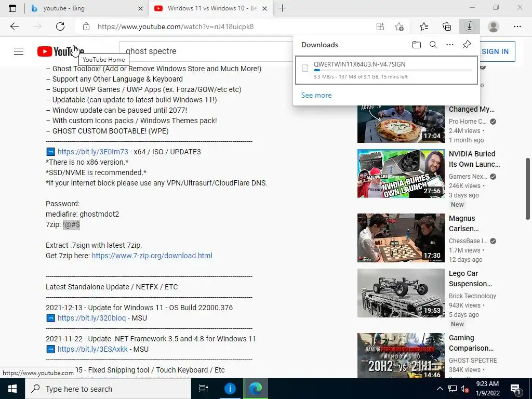This screenshot has width=532, height=399.
Task: Open the Lego Car Suspension thumbnail
Action: coord(401,293)
